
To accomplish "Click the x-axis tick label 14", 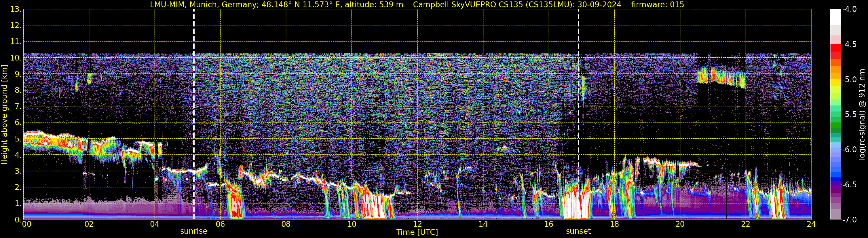I will click(x=483, y=224).
